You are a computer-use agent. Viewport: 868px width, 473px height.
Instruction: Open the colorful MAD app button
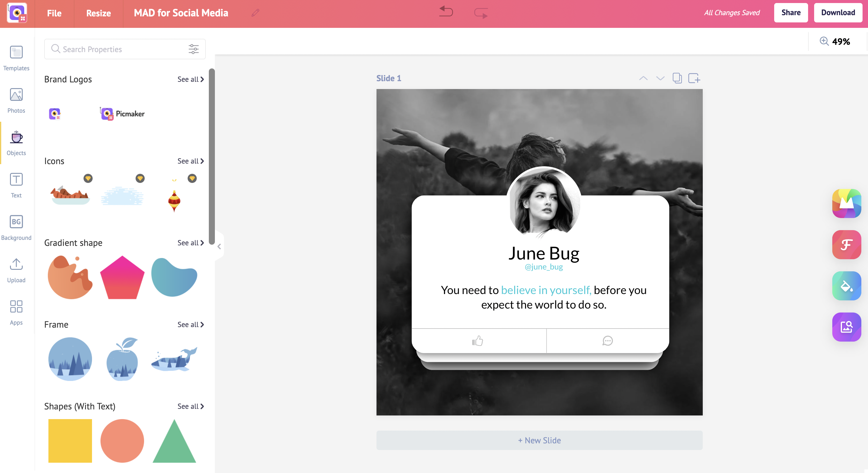pyautogui.click(x=847, y=203)
